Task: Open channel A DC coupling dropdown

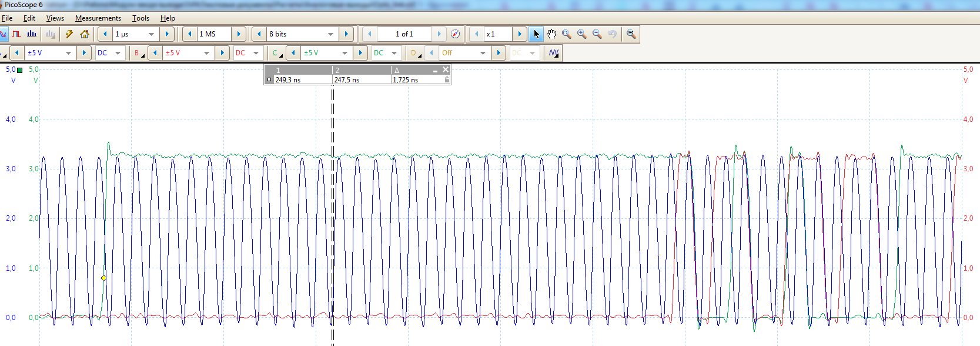Action: point(109,53)
